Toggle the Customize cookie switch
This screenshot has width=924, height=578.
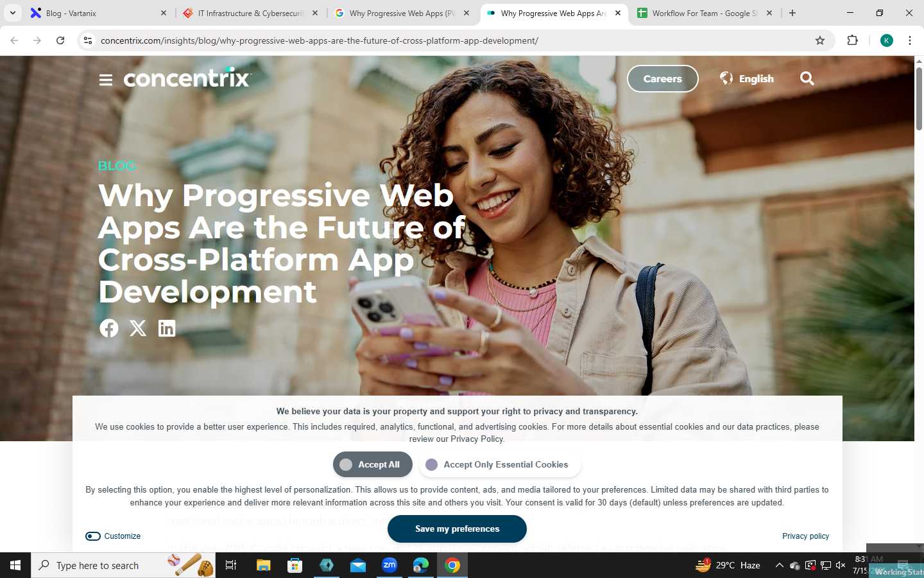[93, 536]
